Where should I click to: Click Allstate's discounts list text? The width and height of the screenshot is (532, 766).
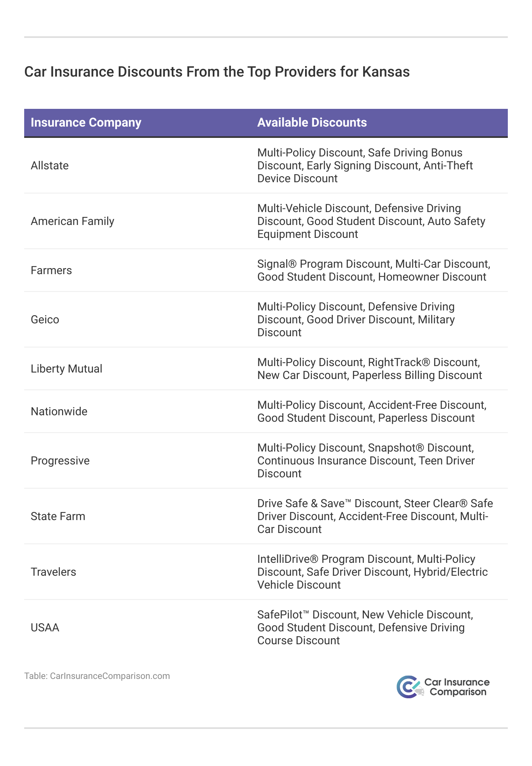365,166
